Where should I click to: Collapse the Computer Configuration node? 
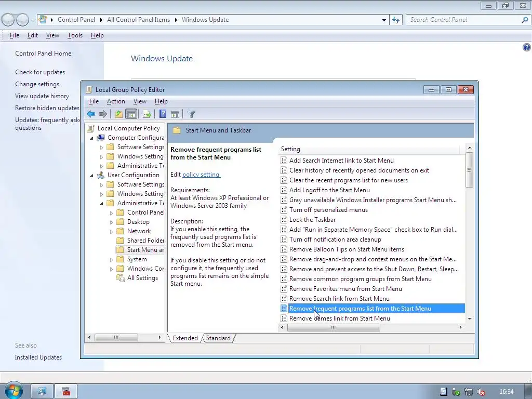[91, 138]
